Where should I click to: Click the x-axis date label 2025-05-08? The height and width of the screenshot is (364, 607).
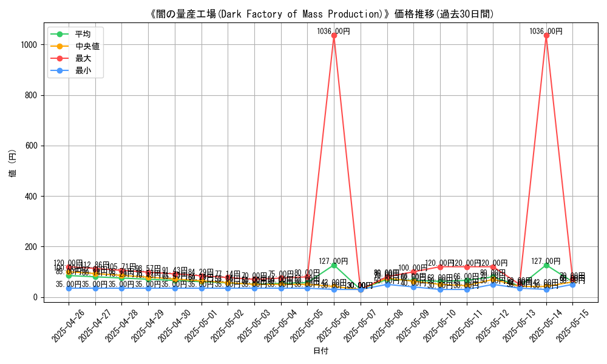pyautogui.click(x=386, y=325)
